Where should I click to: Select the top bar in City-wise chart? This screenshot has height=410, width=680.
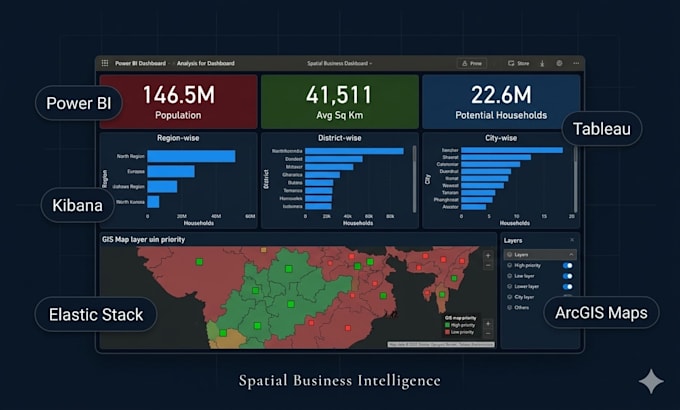[512, 150]
